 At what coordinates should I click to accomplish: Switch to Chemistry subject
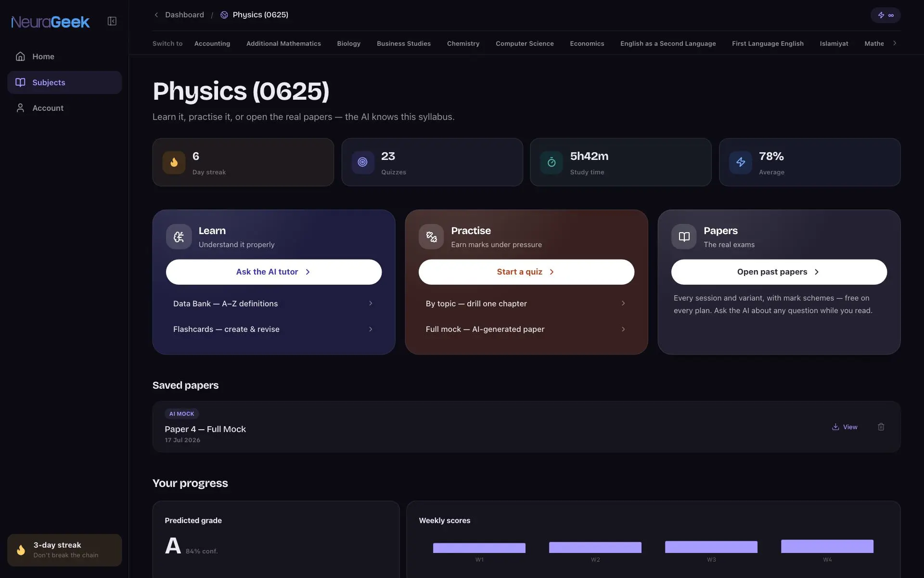pyautogui.click(x=463, y=43)
